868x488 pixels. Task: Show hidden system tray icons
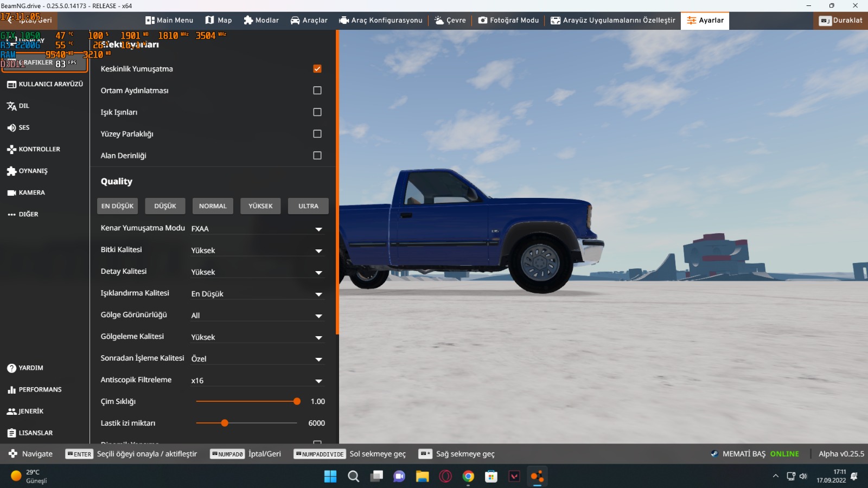[x=776, y=476]
